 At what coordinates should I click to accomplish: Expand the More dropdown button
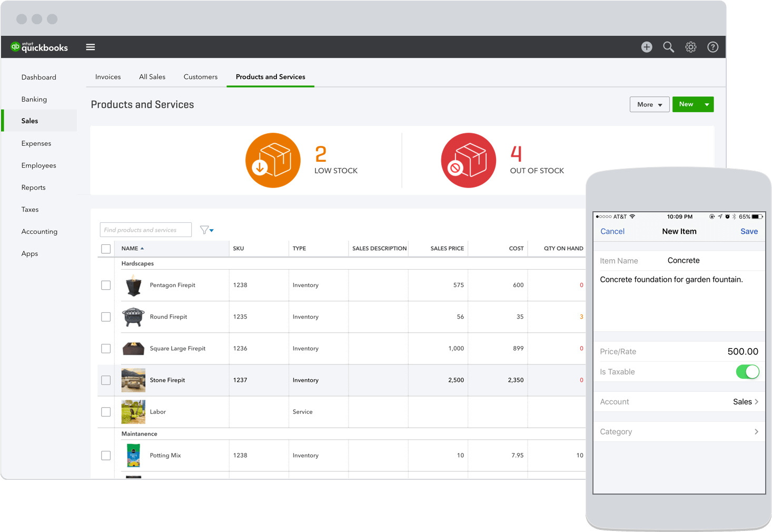tap(649, 104)
